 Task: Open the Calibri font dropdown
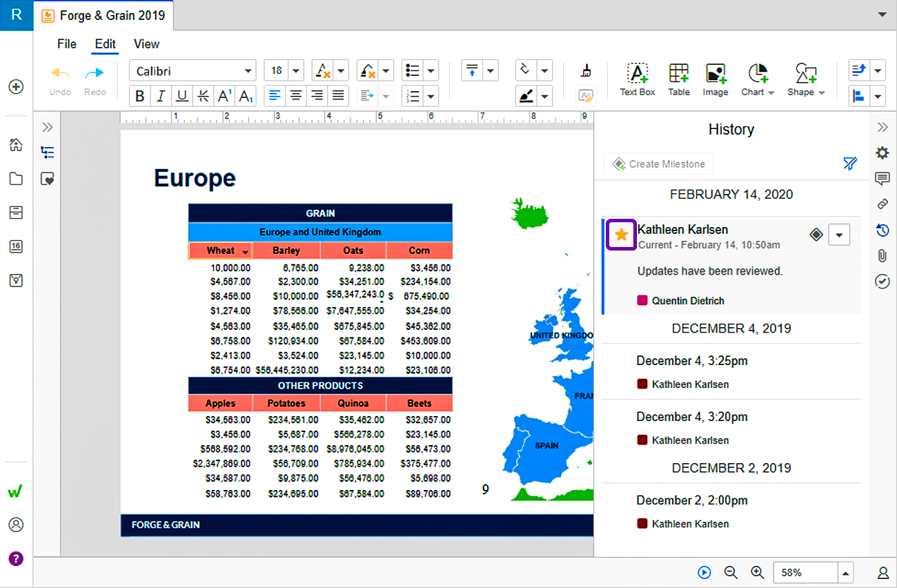[193, 70]
